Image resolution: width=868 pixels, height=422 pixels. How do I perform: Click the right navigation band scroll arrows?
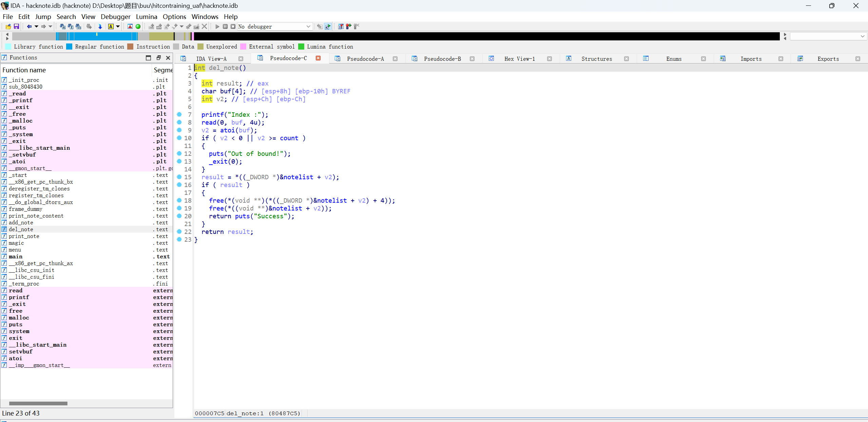tap(785, 36)
